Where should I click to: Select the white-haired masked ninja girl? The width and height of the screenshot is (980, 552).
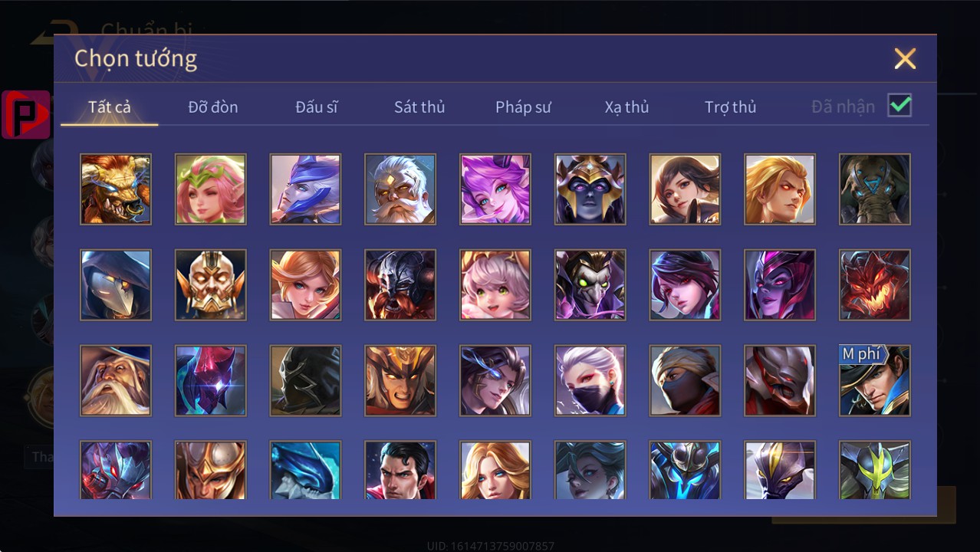point(590,381)
